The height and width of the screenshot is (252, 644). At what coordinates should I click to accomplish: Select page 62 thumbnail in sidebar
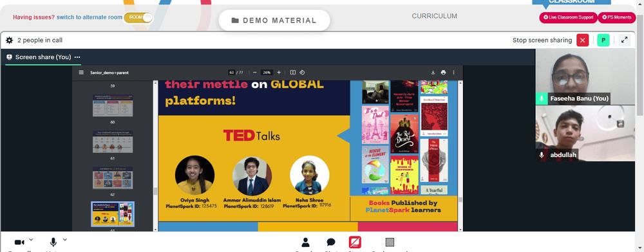pos(113,177)
